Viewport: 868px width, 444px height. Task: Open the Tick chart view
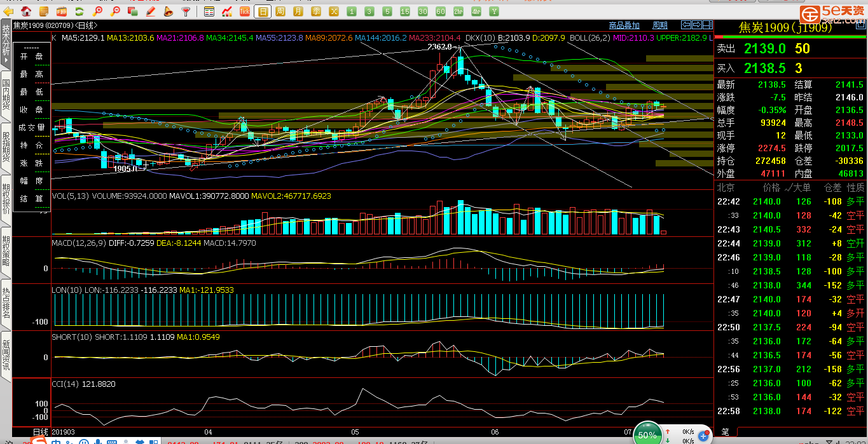[x=245, y=11]
